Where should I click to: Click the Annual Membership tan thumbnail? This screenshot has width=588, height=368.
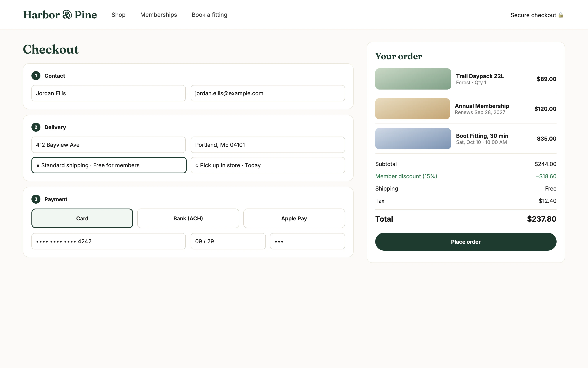[x=413, y=109]
